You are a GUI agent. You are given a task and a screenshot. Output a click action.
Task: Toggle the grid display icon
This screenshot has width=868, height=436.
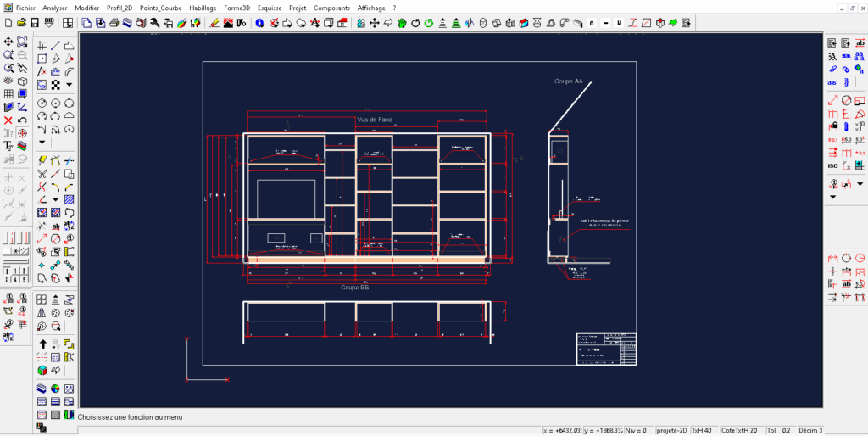8,94
